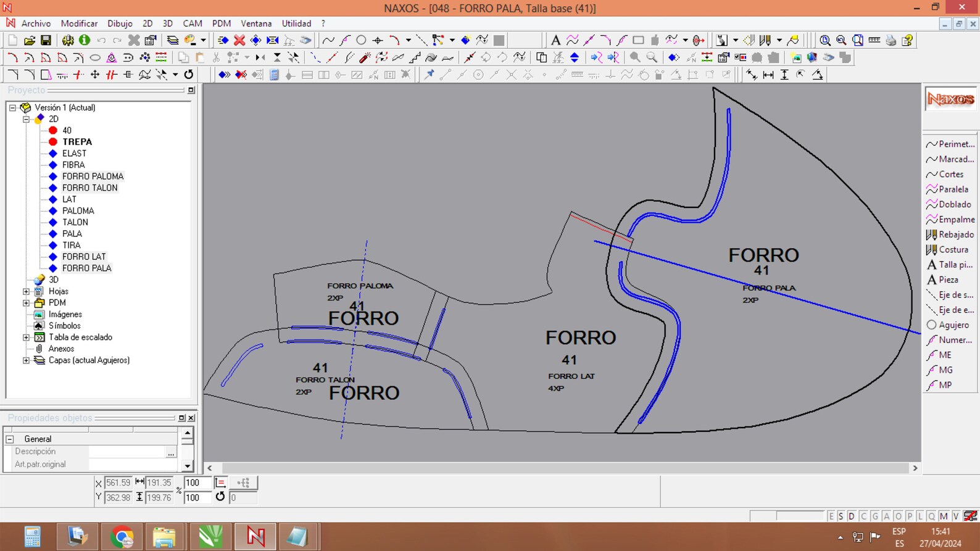Toggle the D indicator in status bar
Viewport: 980px width, 551px height.
point(852,516)
